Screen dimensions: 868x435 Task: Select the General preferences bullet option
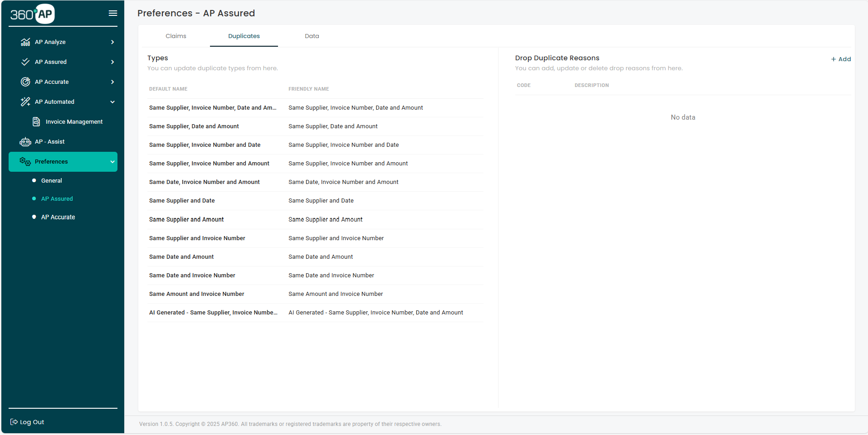click(x=51, y=180)
